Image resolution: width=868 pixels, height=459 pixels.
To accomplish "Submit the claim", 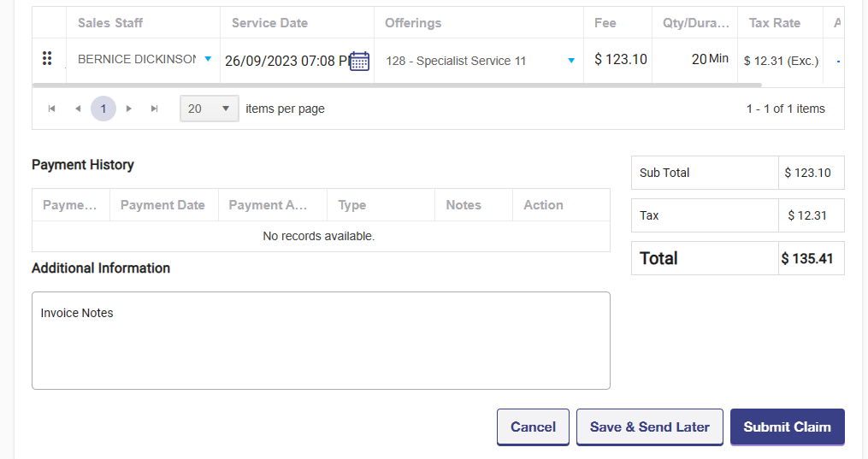I will 787,427.
